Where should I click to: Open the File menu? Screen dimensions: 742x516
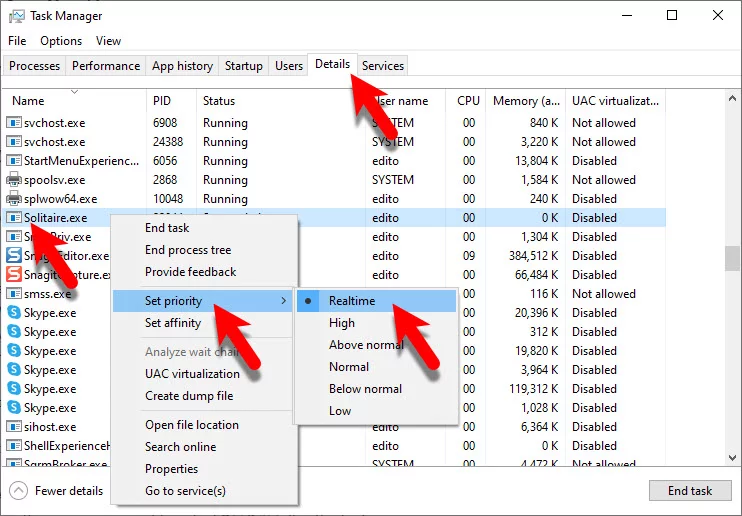click(x=17, y=41)
